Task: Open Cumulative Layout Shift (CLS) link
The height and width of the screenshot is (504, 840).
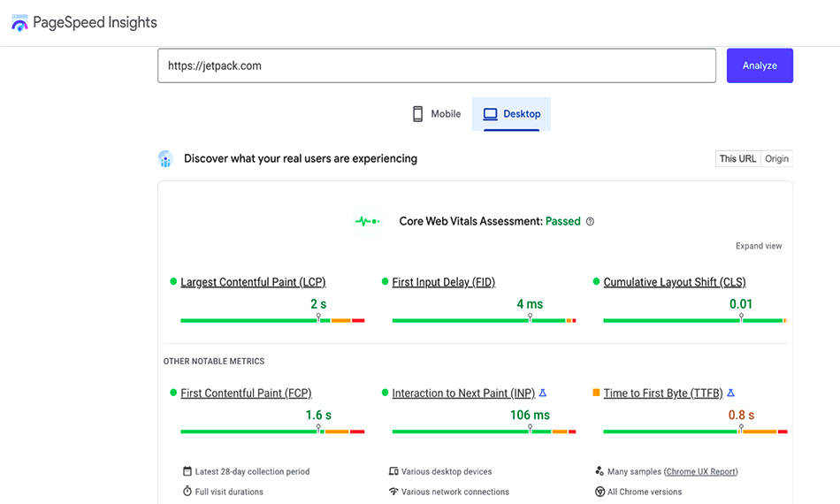Action: coord(675,282)
